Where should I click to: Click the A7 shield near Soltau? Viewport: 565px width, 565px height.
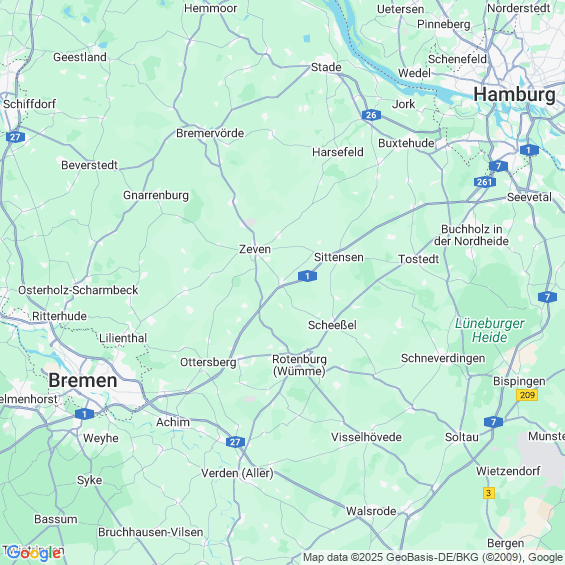493,422
